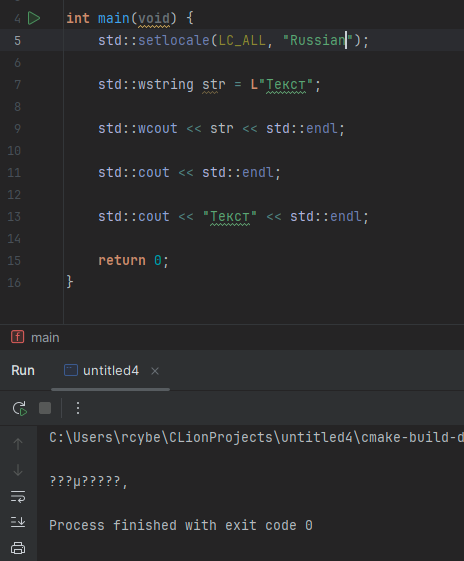Click the down stack trace arrow
Image resolution: width=464 pixels, height=561 pixels.
tap(18, 470)
